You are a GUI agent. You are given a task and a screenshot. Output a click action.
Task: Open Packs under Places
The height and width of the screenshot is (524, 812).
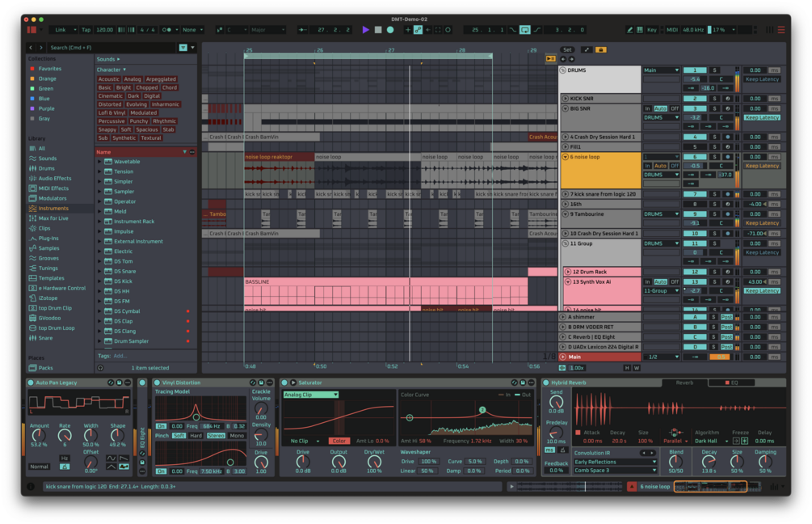click(x=45, y=368)
